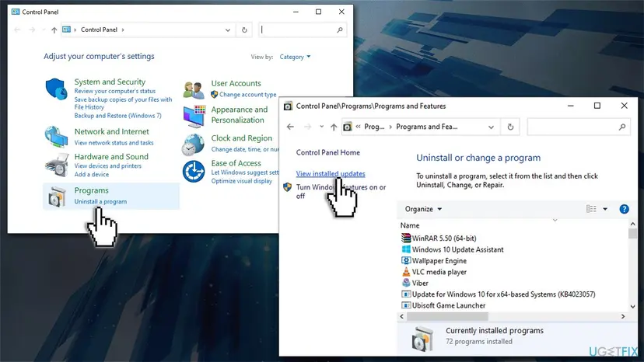Click the Windows 10 Update Assistant icon
This screenshot has height=362, width=644.
(x=406, y=249)
